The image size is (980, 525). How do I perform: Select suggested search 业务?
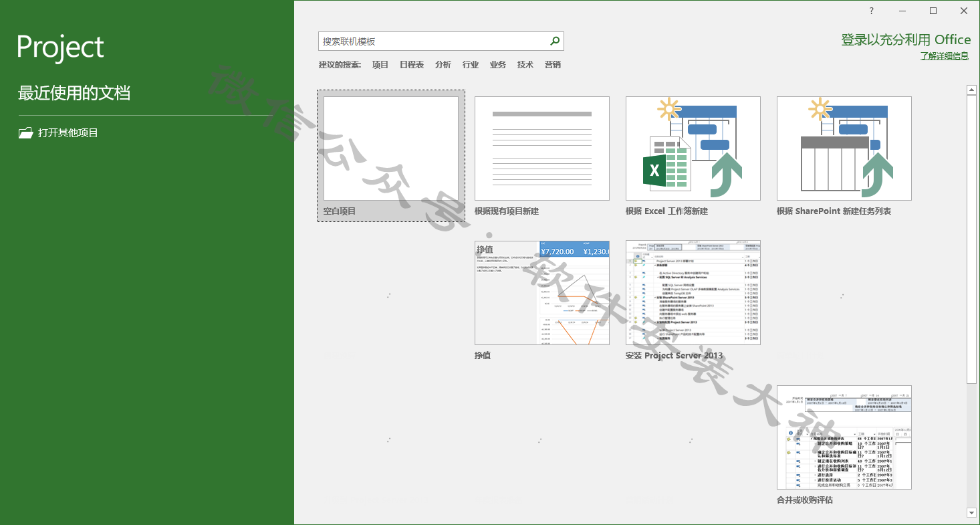pyautogui.click(x=498, y=65)
